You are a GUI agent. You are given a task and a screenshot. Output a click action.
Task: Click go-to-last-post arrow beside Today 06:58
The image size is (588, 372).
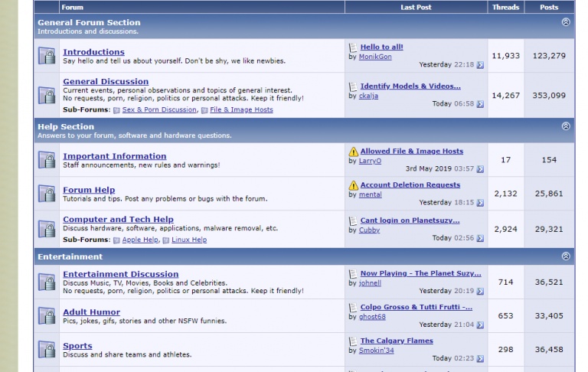pos(480,104)
